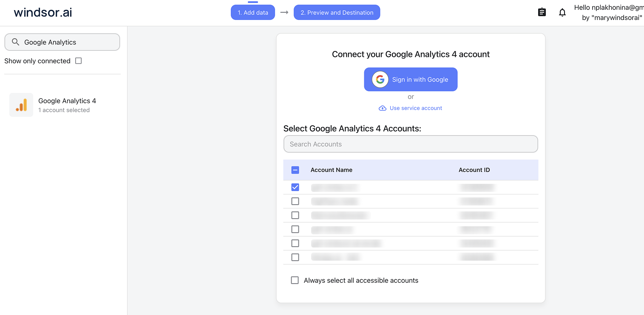
Task: Open the notifications bell
Action: click(x=562, y=12)
